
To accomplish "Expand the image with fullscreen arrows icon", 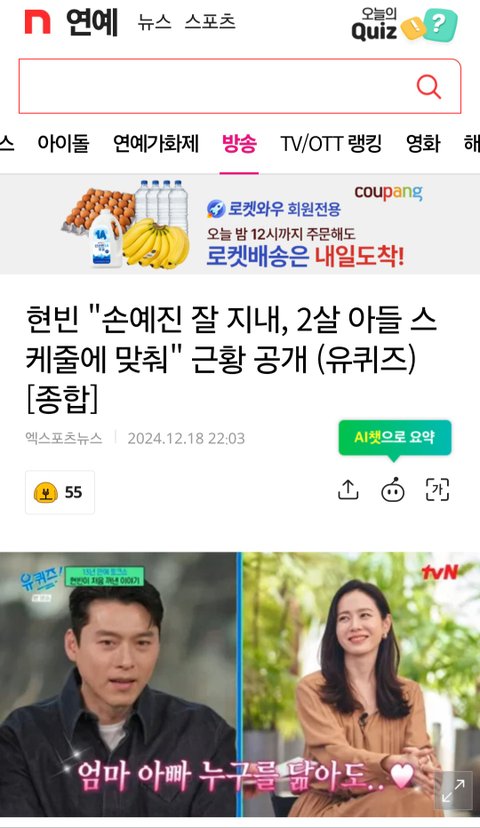I will tap(454, 791).
